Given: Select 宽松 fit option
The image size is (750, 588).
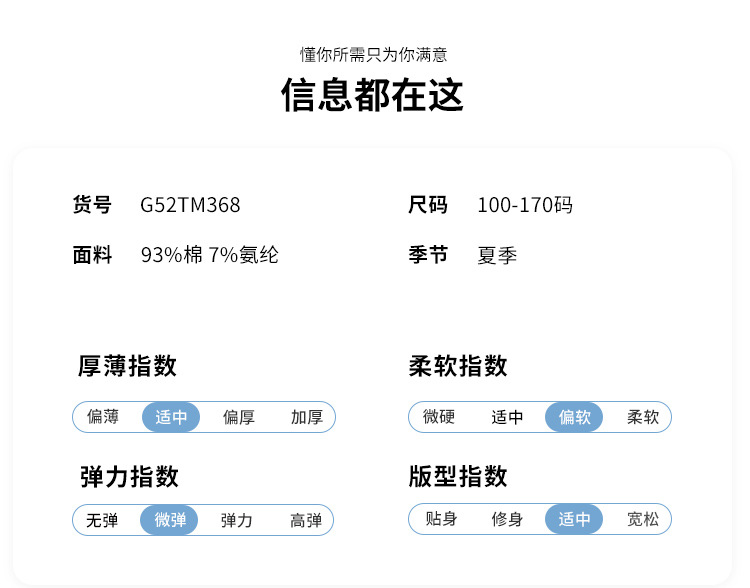Looking at the screenshot, I should [x=643, y=519].
